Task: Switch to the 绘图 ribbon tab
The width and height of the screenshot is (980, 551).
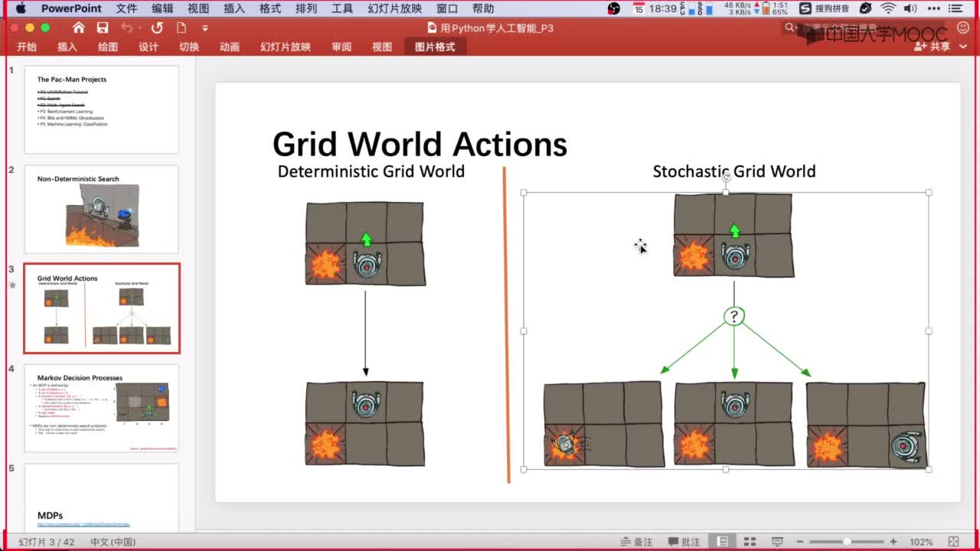Action: coord(108,47)
